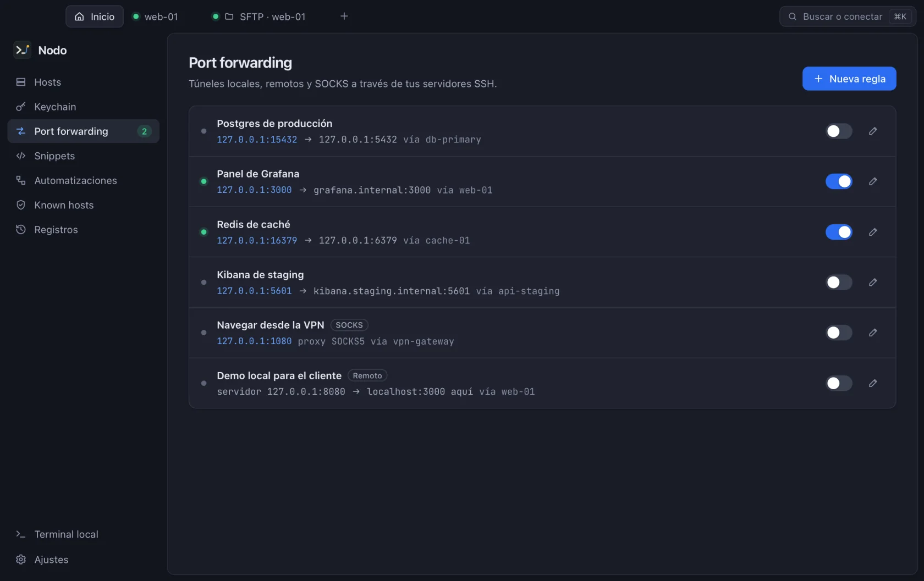The width and height of the screenshot is (924, 581).
Task: Edit the Kibana de staging rule
Action: (873, 283)
